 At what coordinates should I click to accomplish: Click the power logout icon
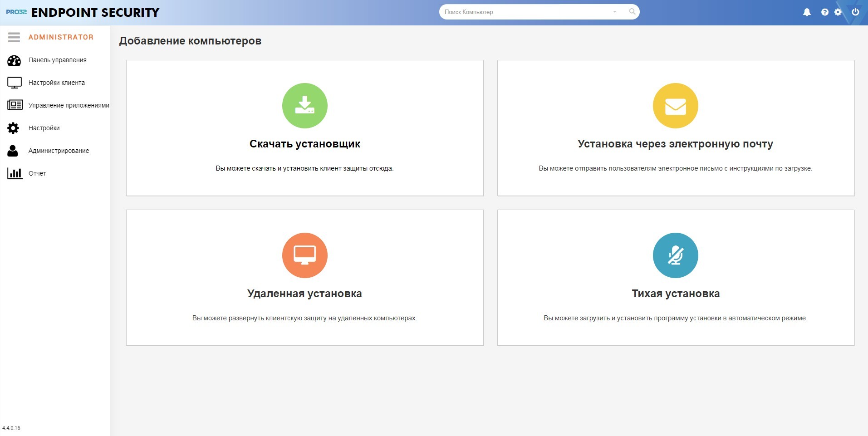855,12
